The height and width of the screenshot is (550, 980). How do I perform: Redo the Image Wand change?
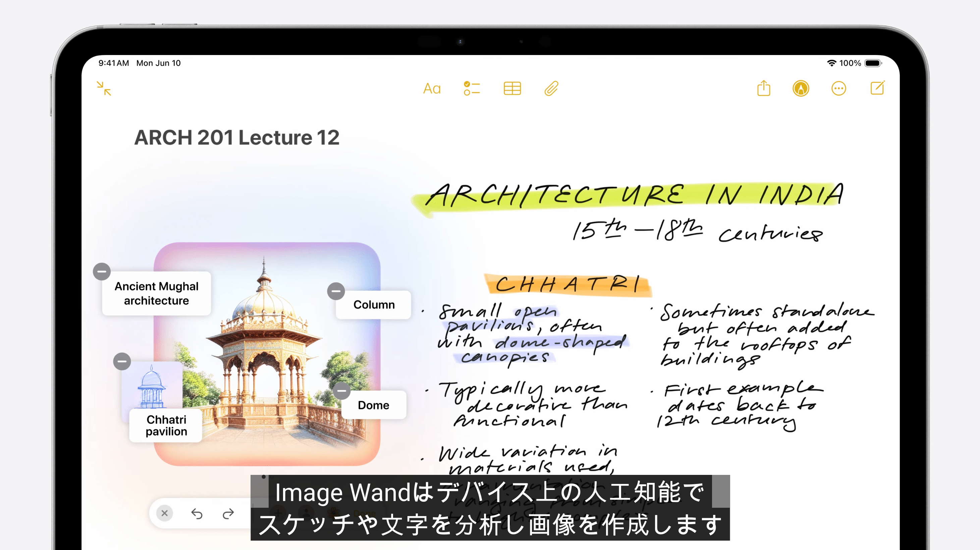click(x=228, y=514)
